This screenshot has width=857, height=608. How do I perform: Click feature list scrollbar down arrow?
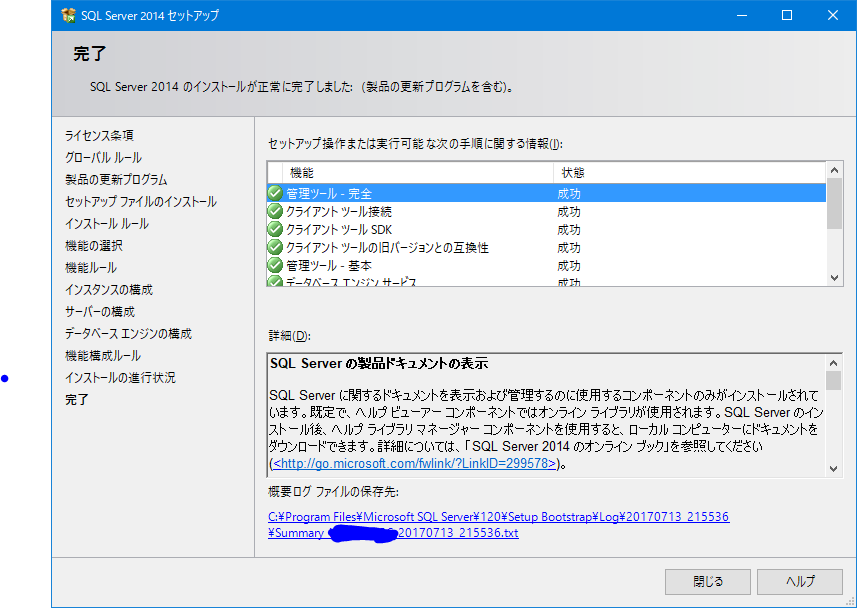click(834, 278)
